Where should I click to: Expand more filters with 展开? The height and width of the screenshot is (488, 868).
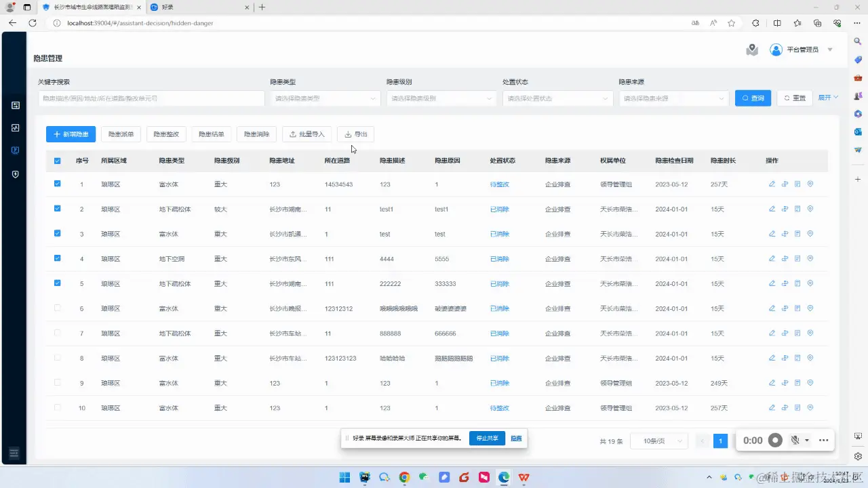(828, 98)
